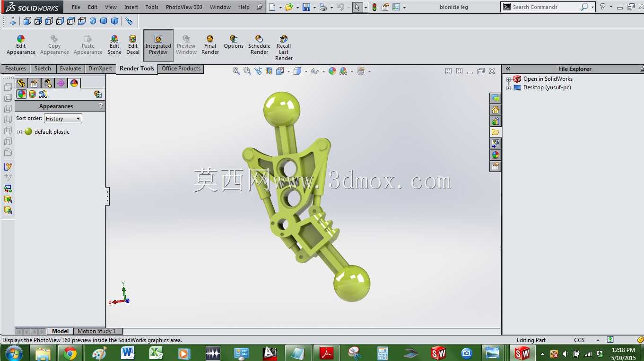Open the Edit Decal tool
The image size is (644, 361).
(x=133, y=45)
